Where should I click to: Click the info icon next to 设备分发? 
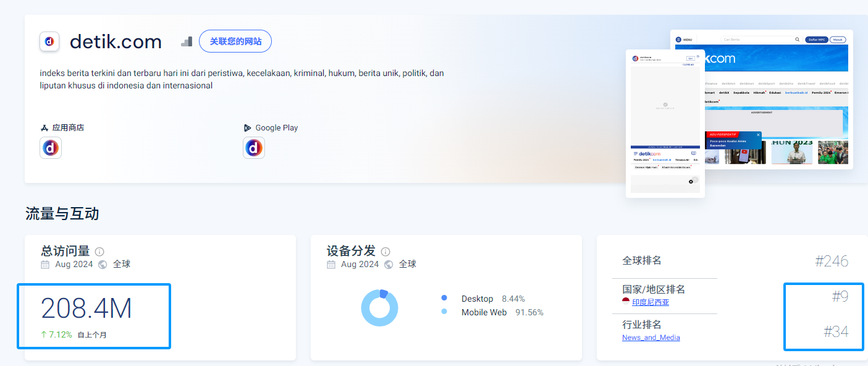tap(386, 252)
